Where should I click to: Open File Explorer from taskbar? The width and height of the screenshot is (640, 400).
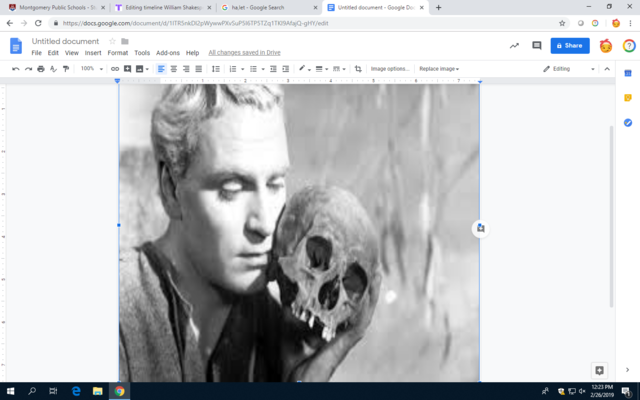click(x=98, y=391)
